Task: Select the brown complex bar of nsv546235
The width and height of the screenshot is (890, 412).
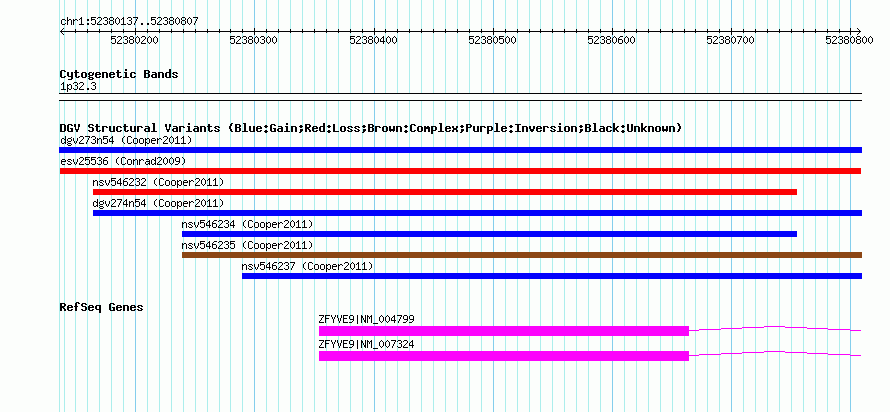Action: coord(522,255)
